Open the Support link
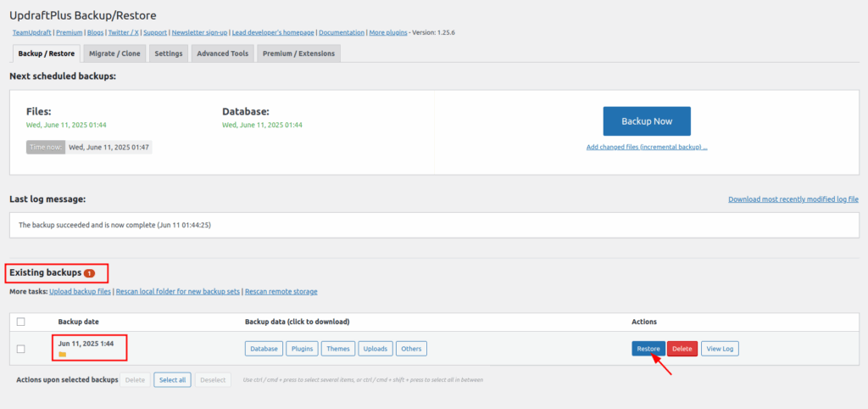This screenshot has height=409, width=868. pos(155,33)
